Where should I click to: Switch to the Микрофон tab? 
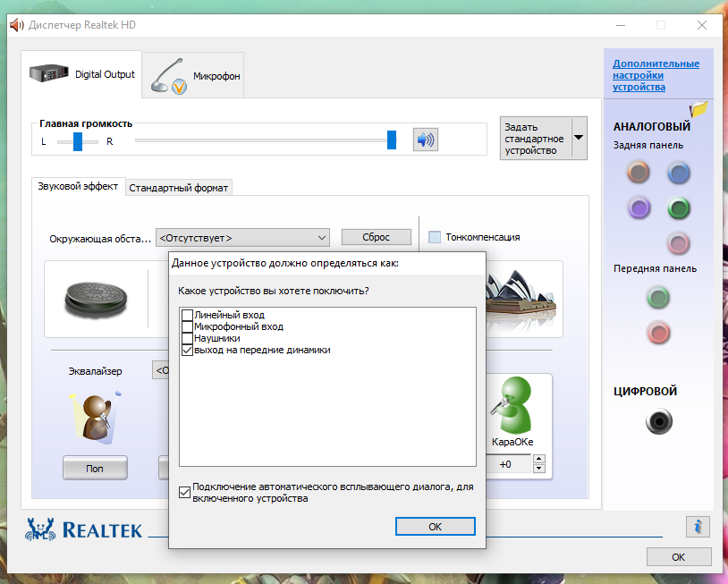[192, 76]
